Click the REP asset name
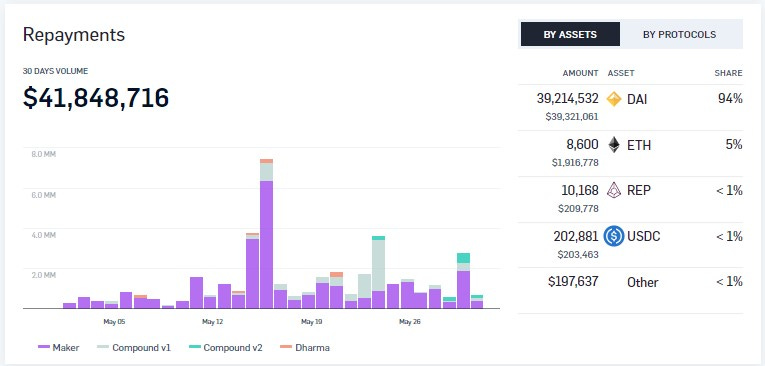This screenshot has height=366, width=765. (x=639, y=190)
